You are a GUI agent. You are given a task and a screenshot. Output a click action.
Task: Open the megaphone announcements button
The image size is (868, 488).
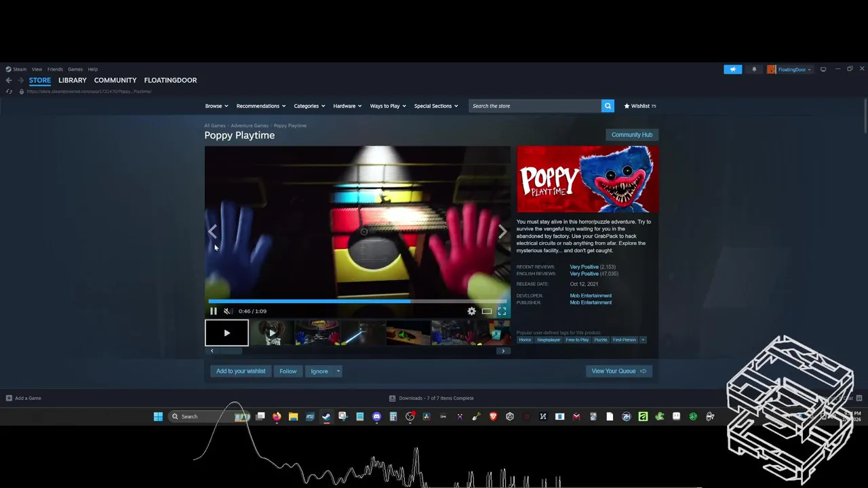click(732, 69)
